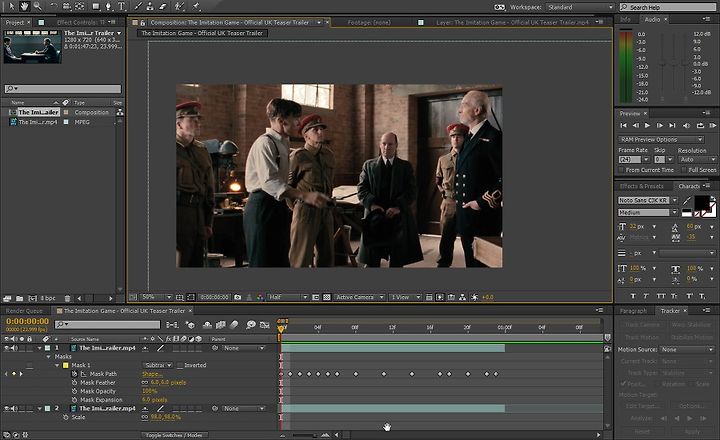Select the Eraser tool
Viewport: 720px width, 440px height.
tap(163, 6)
